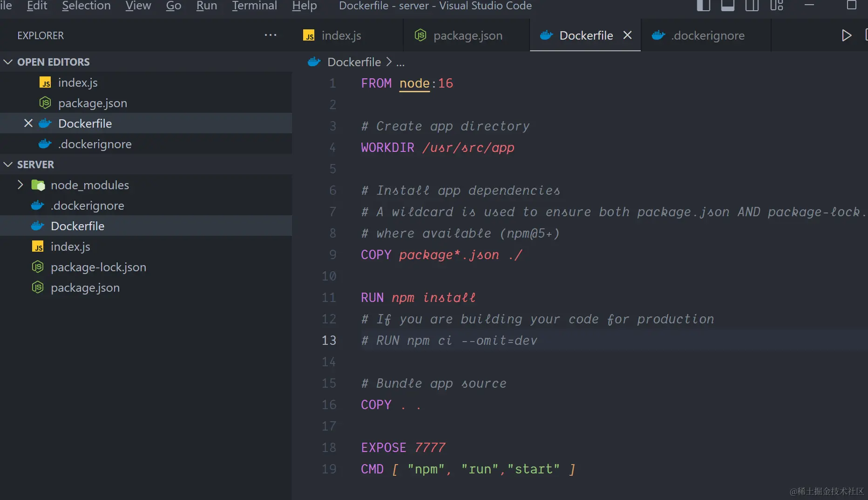Click the '# Create app directory' comment

(x=445, y=126)
